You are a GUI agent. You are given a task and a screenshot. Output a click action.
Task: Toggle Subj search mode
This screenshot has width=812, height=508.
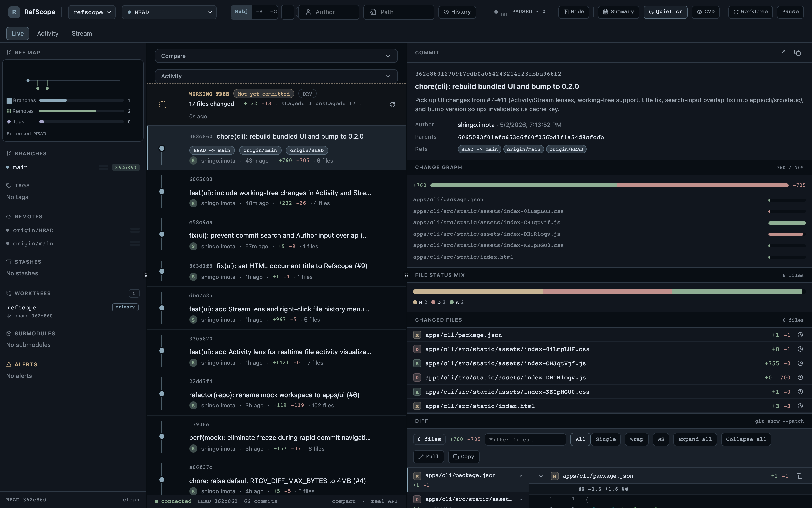(241, 12)
